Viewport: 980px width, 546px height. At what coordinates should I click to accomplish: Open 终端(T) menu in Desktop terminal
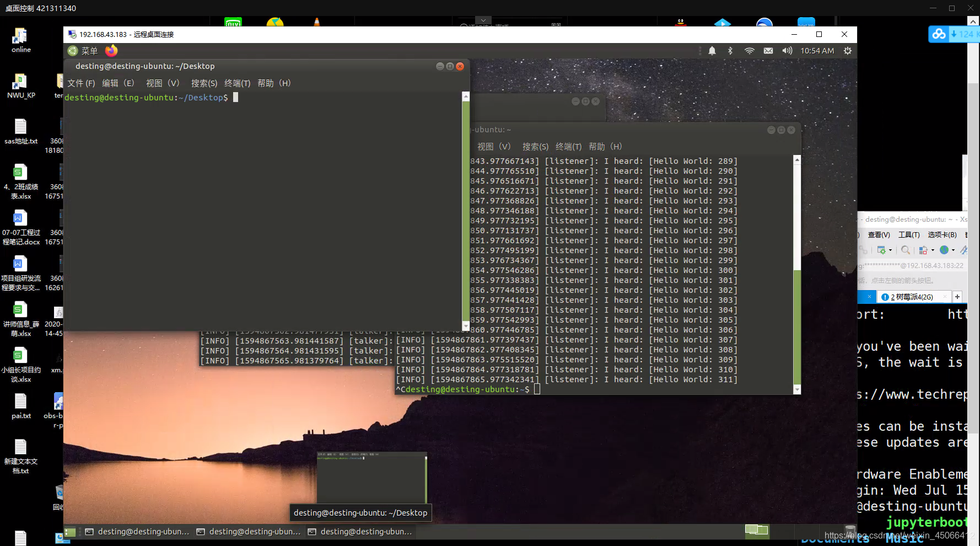click(x=238, y=83)
